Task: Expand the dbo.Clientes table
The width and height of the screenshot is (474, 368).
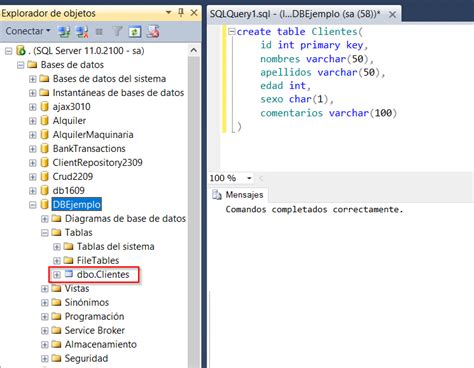Action: coord(57,275)
